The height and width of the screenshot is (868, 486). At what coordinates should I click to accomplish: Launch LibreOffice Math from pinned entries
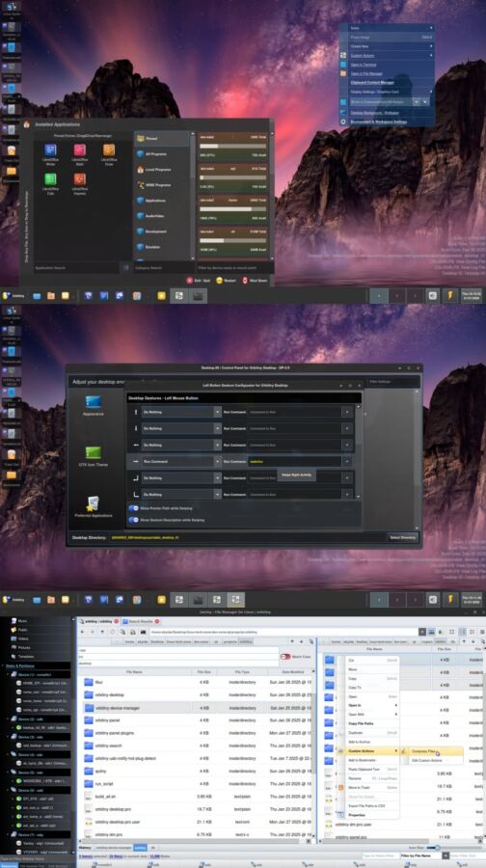coord(80,153)
